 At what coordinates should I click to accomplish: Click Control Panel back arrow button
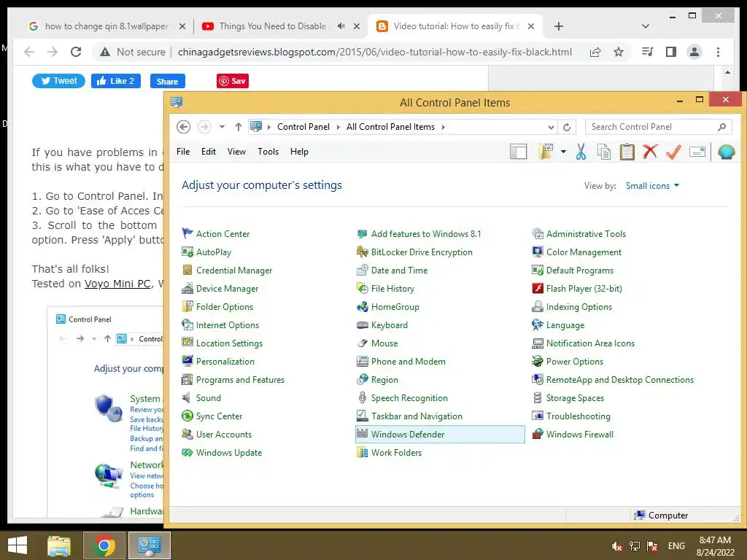[183, 127]
